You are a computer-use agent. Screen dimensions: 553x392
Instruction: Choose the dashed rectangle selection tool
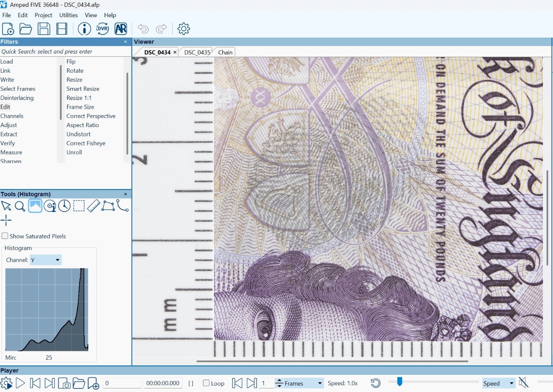[x=79, y=206]
